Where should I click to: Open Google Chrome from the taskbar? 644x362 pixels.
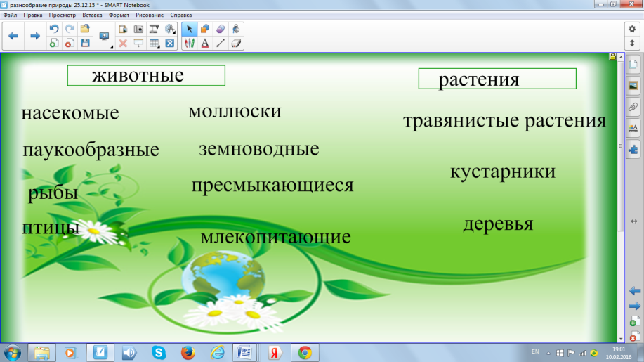(304, 351)
